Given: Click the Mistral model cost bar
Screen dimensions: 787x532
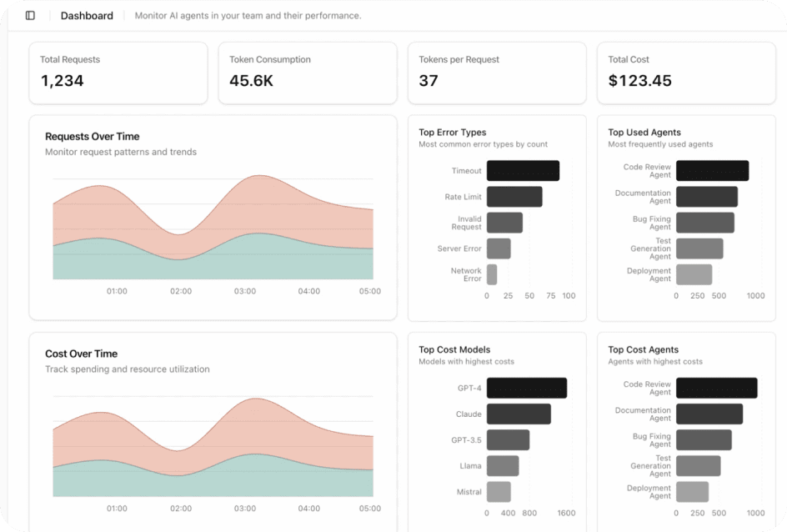Looking at the screenshot, I should (499, 492).
